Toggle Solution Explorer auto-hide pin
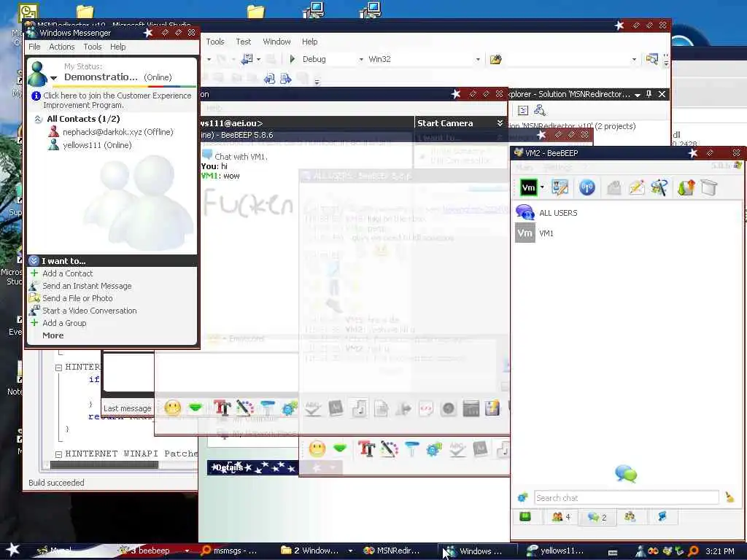This screenshot has width=747, height=560. [x=649, y=94]
